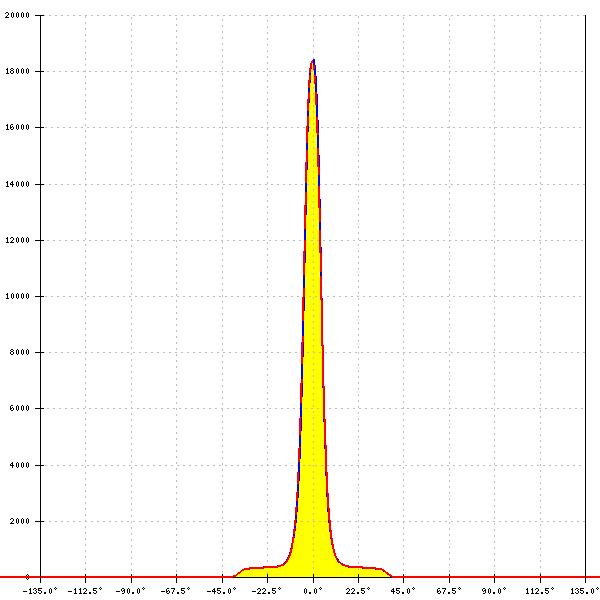Click the 112.5° x-axis label
600x600 pixels.
pyautogui.click(x=540, y=590)
